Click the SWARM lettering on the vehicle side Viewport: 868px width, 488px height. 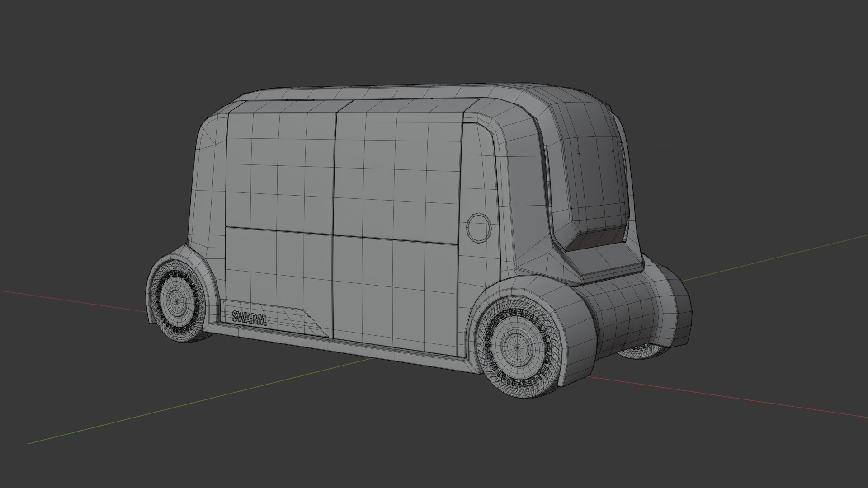point(249,318)
